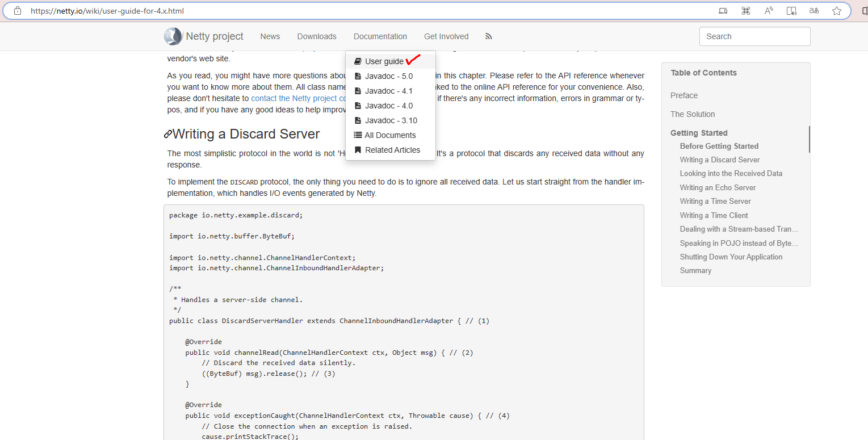
Task: Click into the Search input field
Action: [754, 36]
